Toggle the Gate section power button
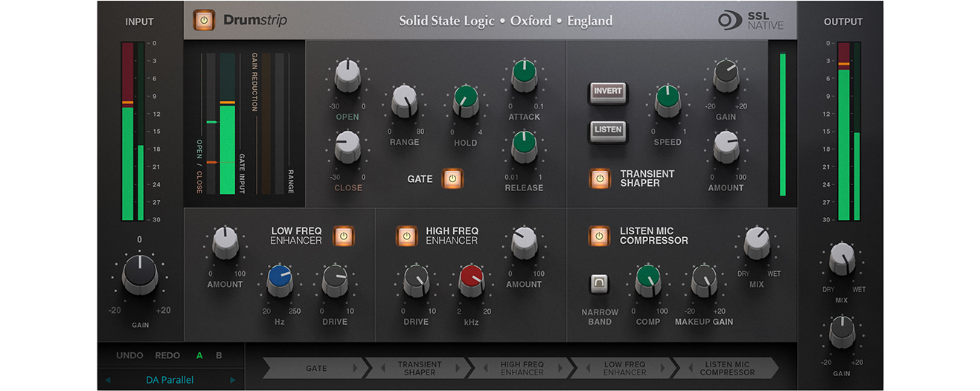The width and height of the screenshot is (980, 391). click(453, 179)
